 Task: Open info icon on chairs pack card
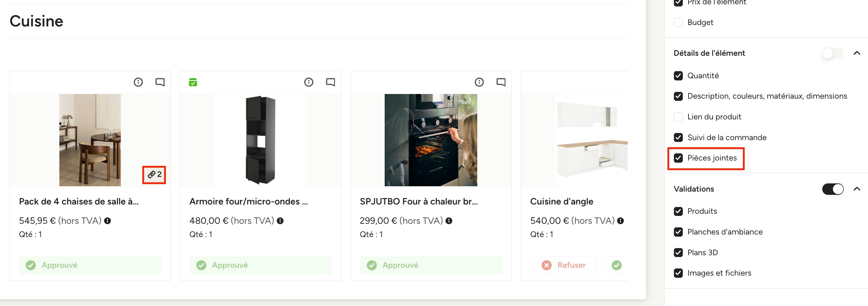(138, 82)
